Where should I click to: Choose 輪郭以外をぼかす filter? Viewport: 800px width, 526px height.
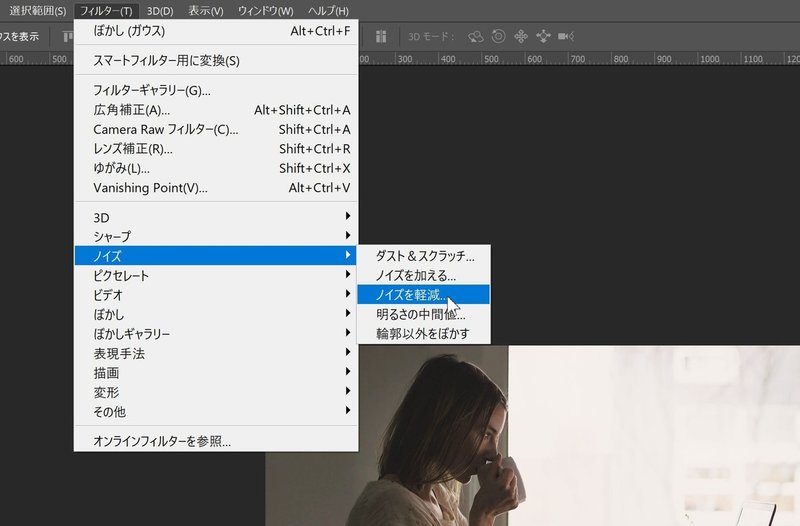tap(423, 333)
